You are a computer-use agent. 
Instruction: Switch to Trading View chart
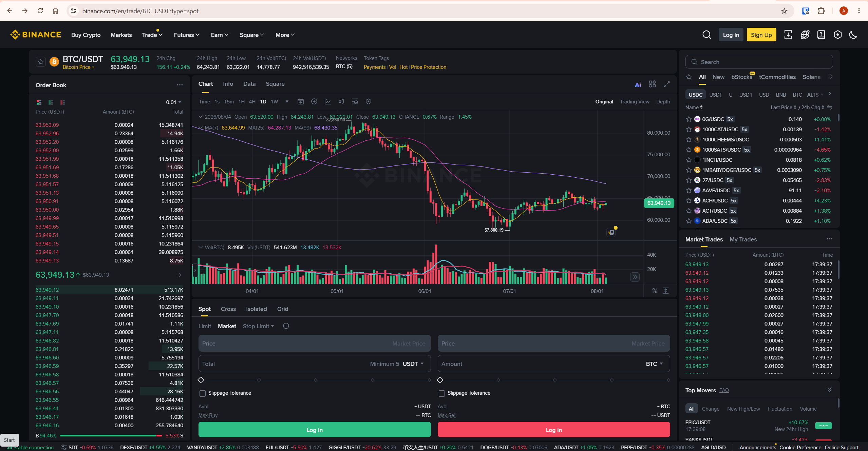(x=635, y=102)
